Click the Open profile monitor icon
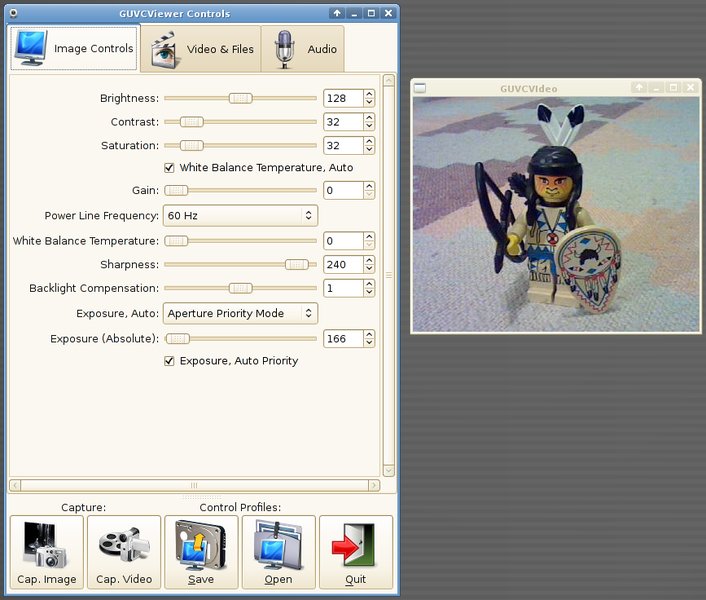Screen dimensions: 706x600 pyautogui.click(x=278, y=545)
